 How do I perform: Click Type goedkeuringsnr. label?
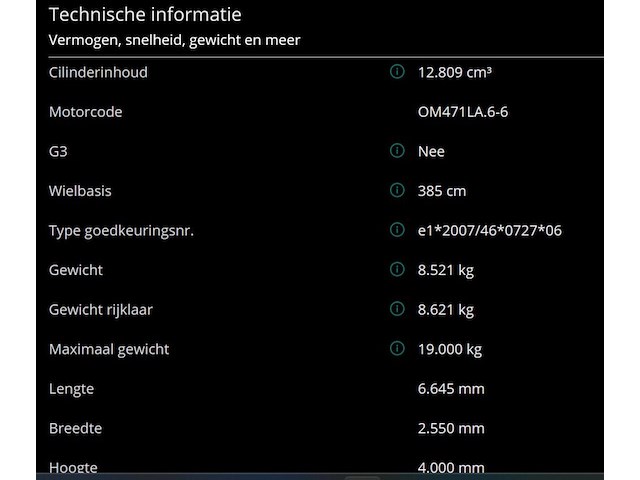pos(121,231)
